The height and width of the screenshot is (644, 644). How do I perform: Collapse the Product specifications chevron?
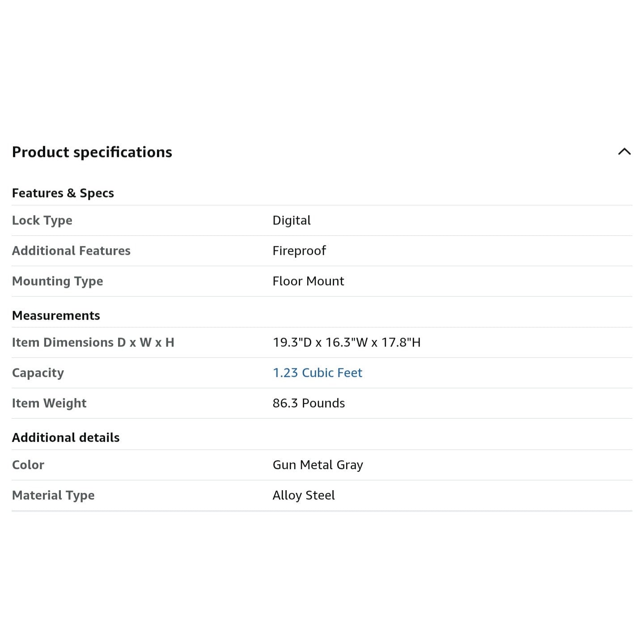point(624,152)
